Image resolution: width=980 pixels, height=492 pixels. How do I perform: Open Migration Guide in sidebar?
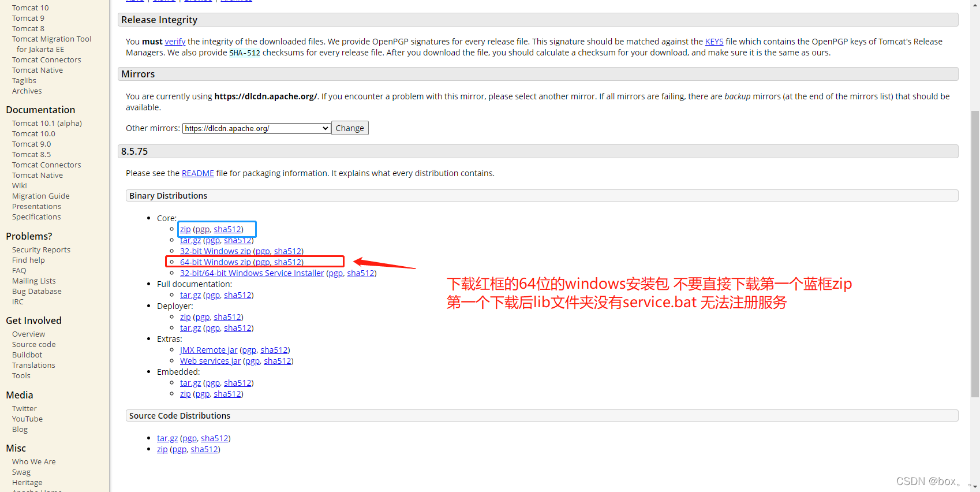41,196
